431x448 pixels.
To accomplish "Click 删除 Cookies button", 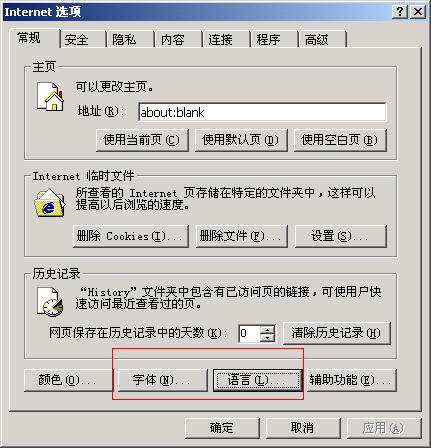I will (131, 236).
